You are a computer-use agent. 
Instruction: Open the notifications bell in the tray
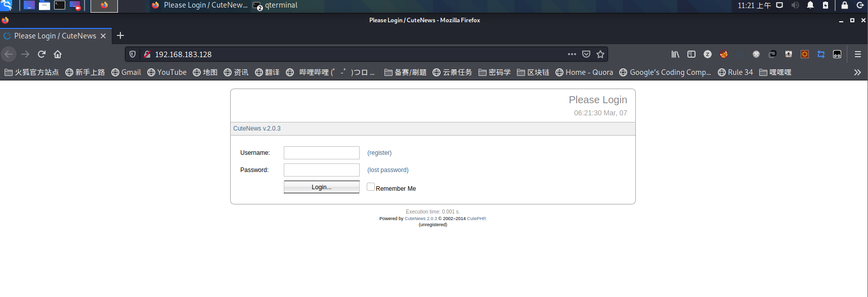pos(810,6)
